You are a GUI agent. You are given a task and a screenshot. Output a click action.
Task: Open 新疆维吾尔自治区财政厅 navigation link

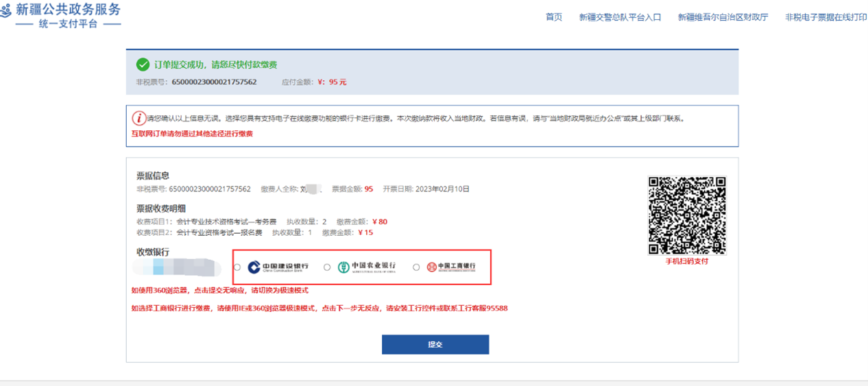pos(723,17)
